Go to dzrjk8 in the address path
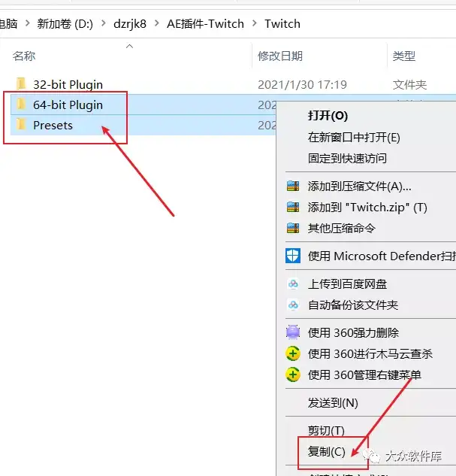Viewport: 456px width, 476px height. coord(130,23)
